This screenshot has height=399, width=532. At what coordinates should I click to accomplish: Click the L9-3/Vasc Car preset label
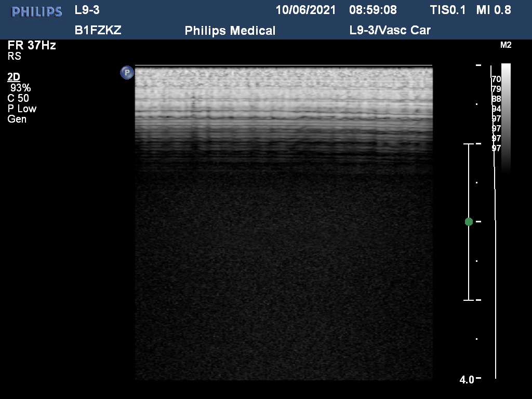(x=390, y=30)
